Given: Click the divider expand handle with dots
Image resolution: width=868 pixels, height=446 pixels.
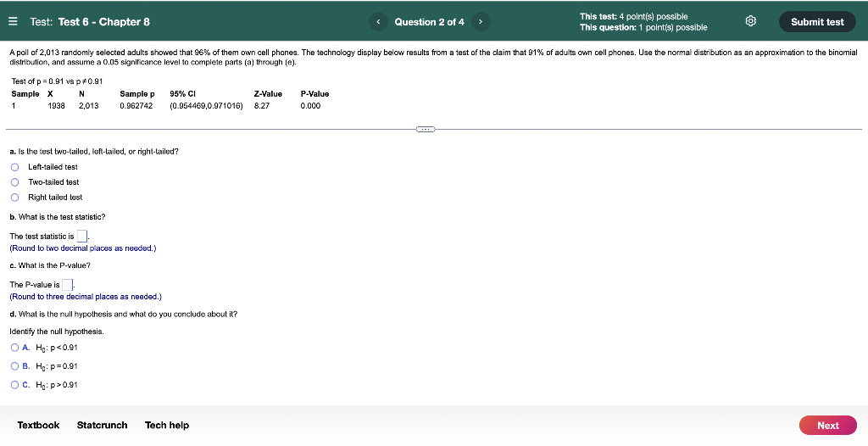Looking at the screenshot, I should click(x=426, y=129).
